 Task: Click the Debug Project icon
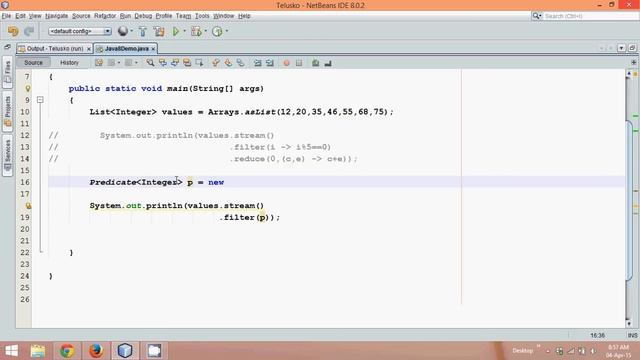(196, 31)
